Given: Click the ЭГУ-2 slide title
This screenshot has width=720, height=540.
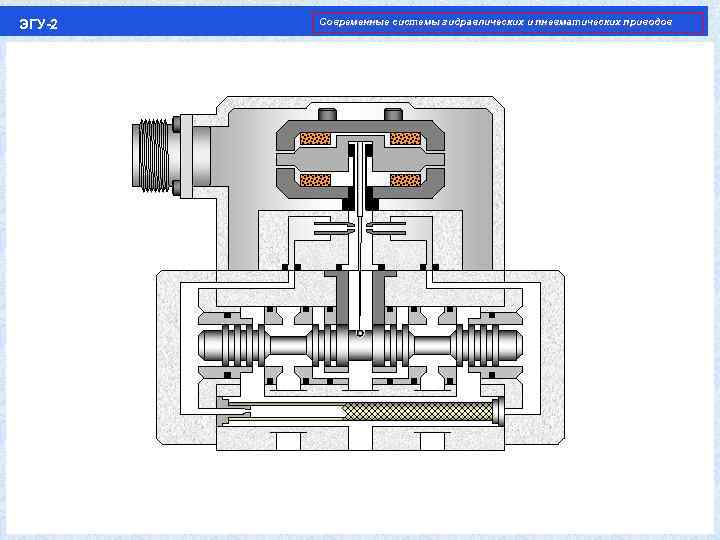Looking at the screenshot, I should point(39,24).
